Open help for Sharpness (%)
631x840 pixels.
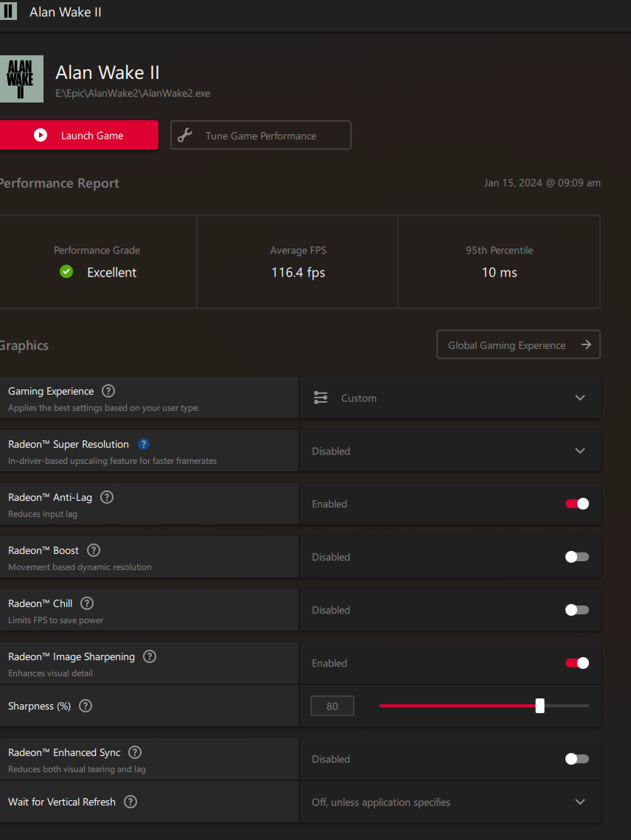point(86,706)
